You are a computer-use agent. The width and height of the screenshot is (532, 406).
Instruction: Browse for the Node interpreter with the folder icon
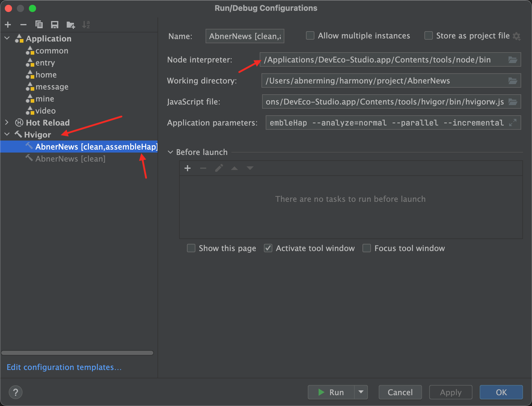point(513,60)
